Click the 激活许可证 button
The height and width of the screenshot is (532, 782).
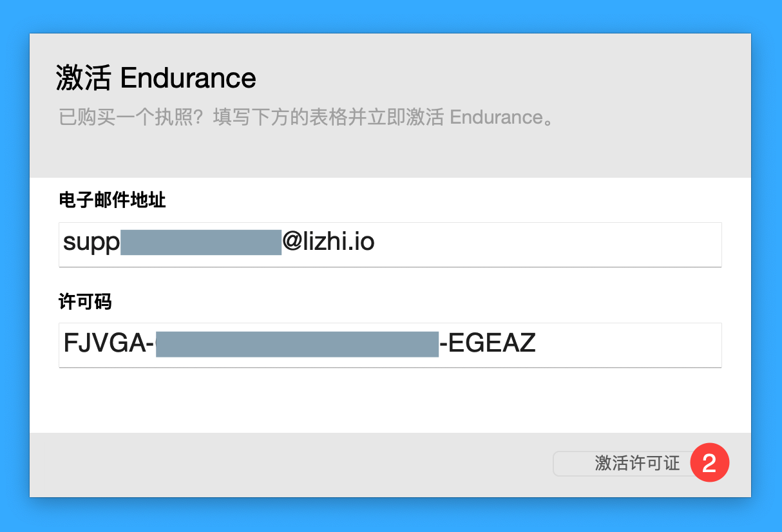(628, 464)
